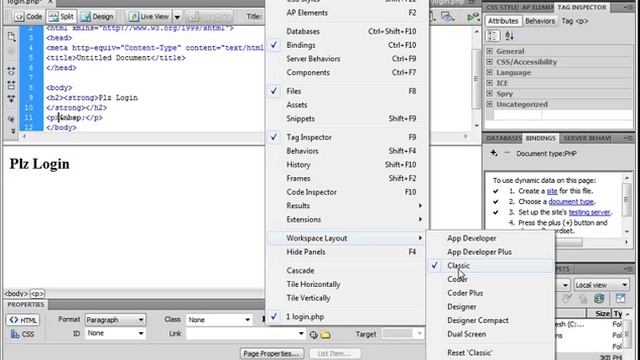Viewport: 640px width, 360px height.
Task: Select 1 login.php in Window menu
Action: point(346,317)
